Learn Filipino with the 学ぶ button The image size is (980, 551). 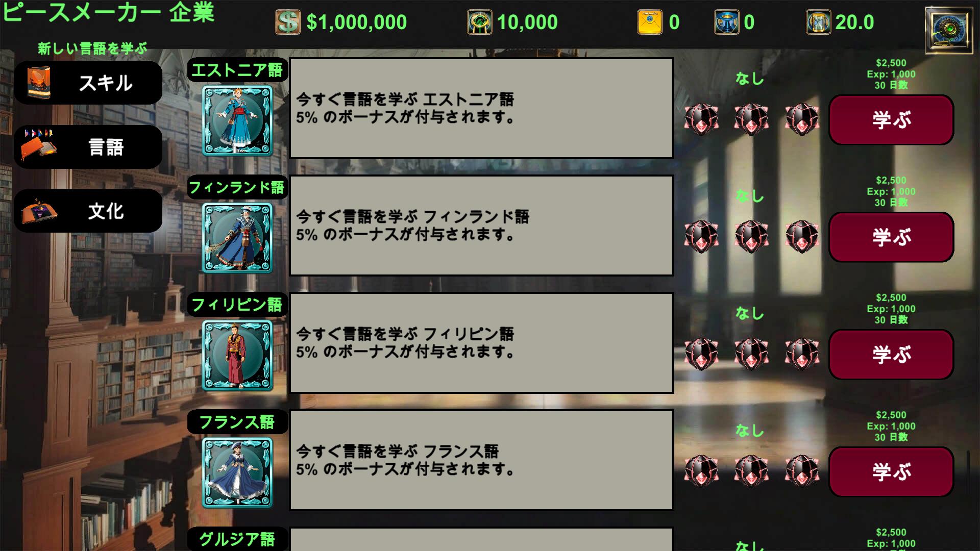(x=891, y=355)
